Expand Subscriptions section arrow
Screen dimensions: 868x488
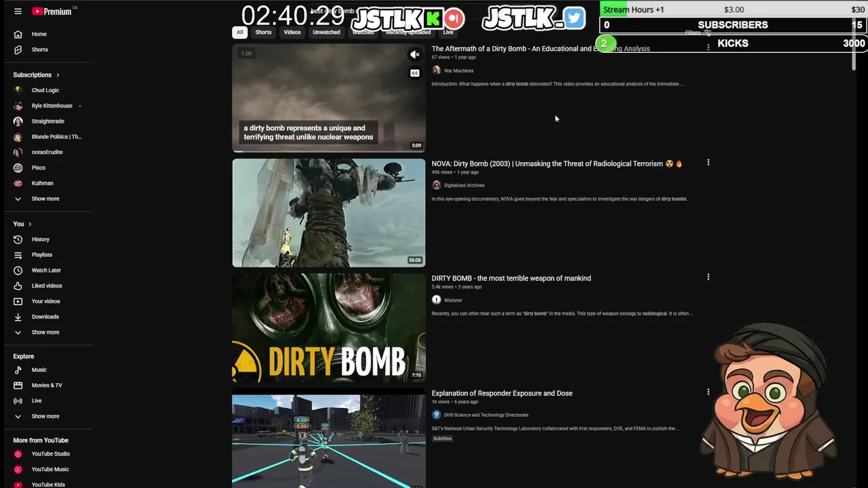point(58,75)
